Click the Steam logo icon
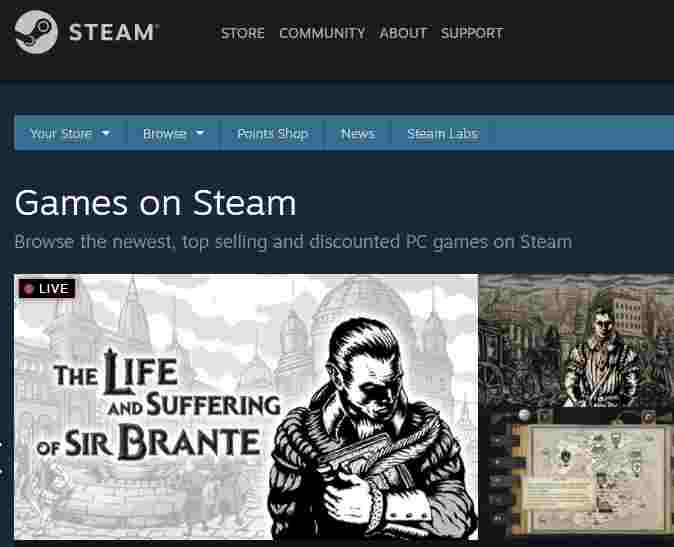674x547 pixels. [x=36, y=32]
